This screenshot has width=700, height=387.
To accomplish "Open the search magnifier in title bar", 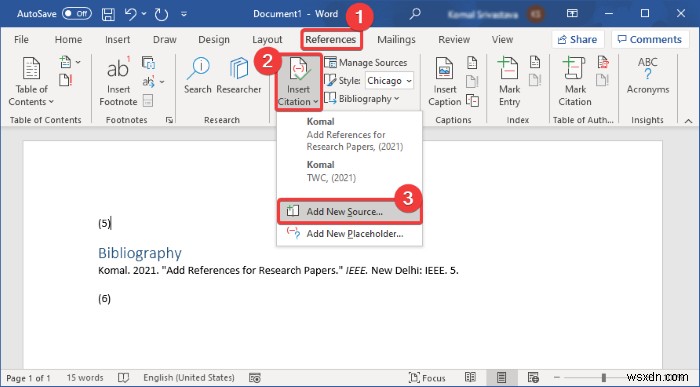I will (415, 14).
